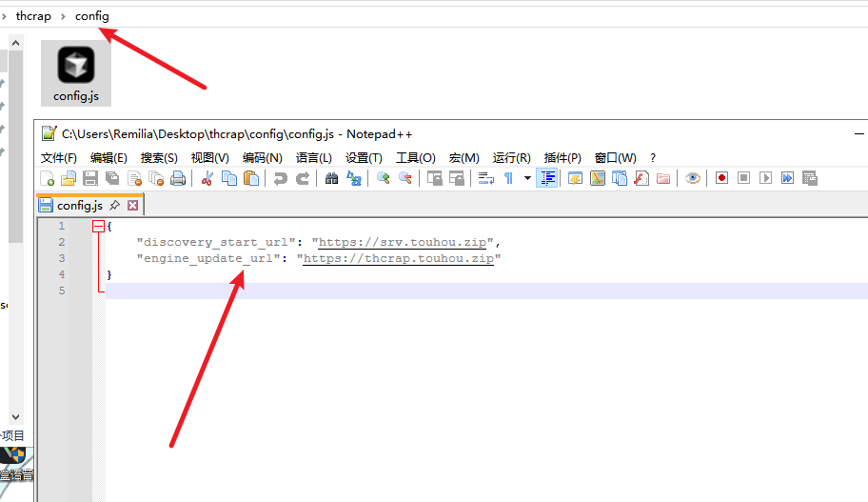Select the config.js file in Explorer
The height and width of the screenshot is (502, 868).
pos(76,72)
